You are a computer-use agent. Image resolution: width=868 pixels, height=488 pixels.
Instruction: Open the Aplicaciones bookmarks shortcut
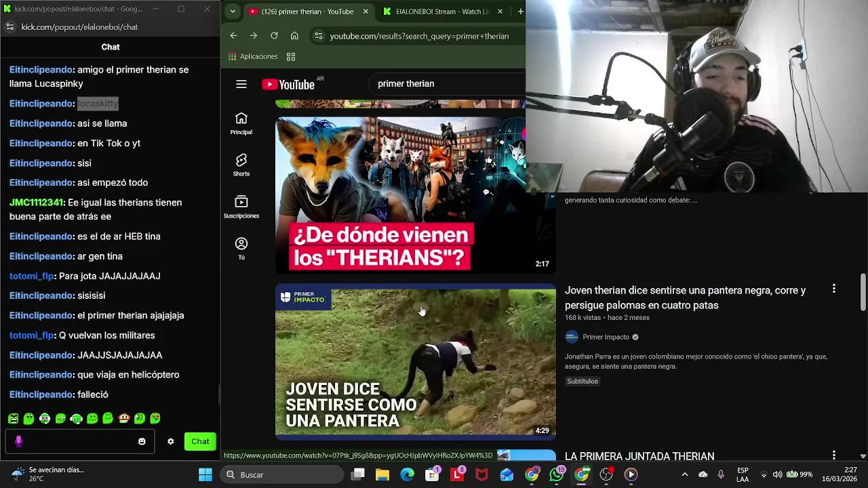[x=253, y=57]
